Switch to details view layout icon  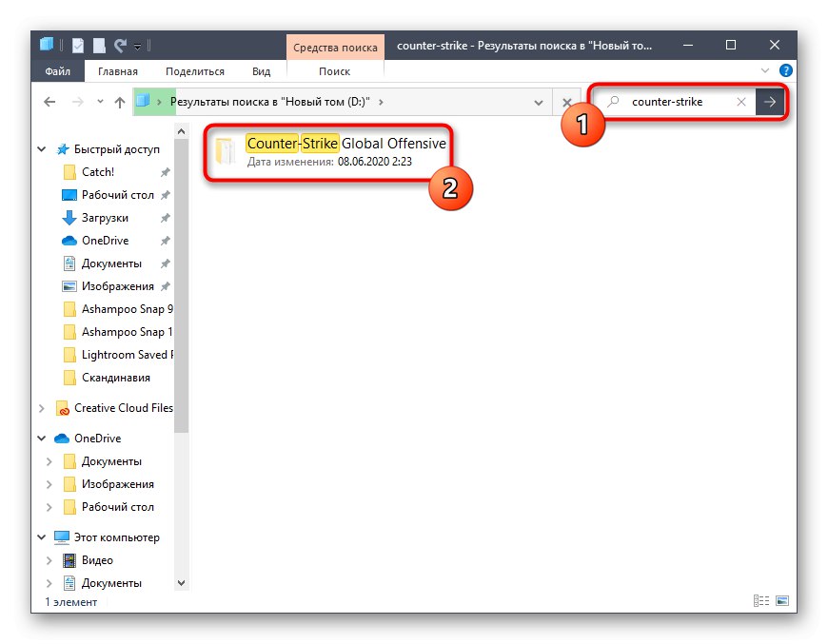click(x=761, y=600)
